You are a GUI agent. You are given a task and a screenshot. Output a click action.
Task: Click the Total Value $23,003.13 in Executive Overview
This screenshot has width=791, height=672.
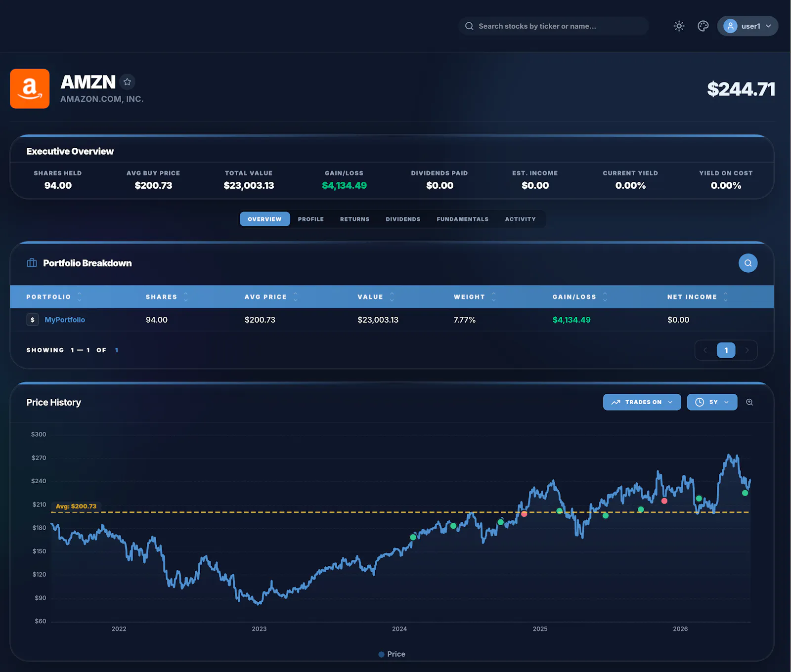click(249, 185)
